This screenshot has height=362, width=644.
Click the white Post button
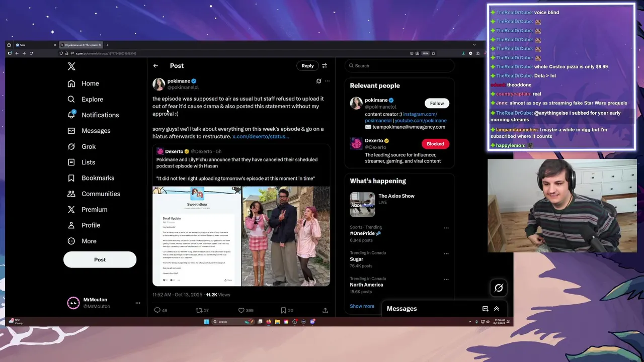[x=100, y=259]
